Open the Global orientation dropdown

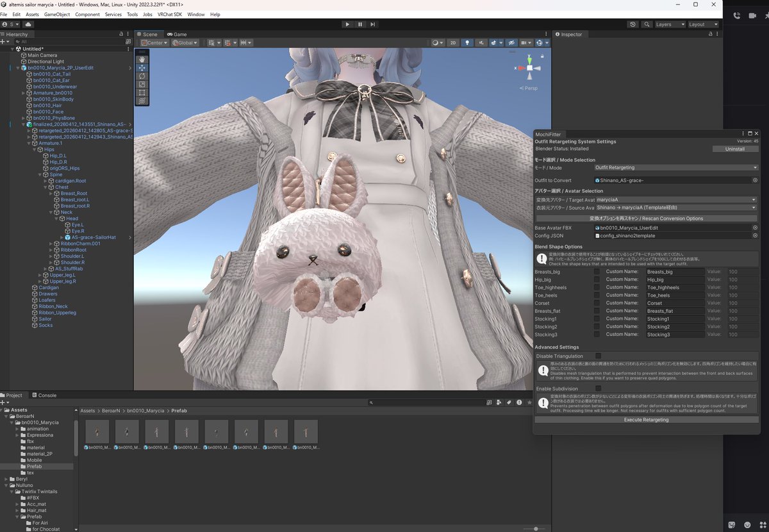tap(185, 43)
